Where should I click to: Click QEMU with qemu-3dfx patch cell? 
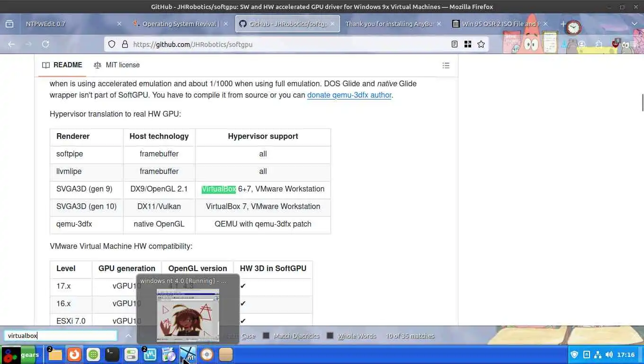pyautogui.click(x=263, y=224)
